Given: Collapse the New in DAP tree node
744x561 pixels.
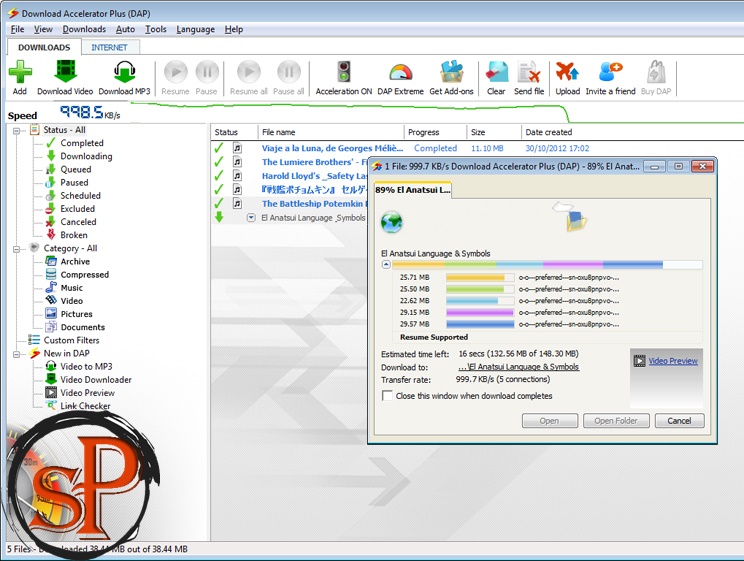Looking at the screenshot, I should pos(17,353).
